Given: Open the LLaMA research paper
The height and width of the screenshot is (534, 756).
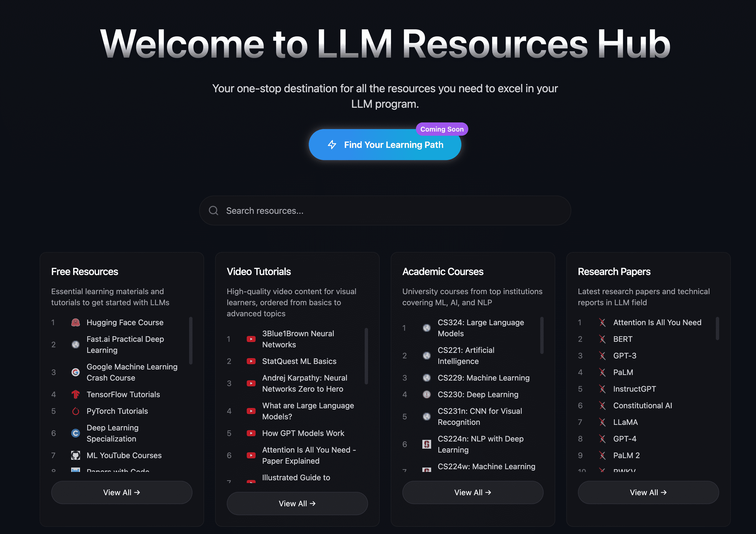Looking at the screenshot, I should click(x=625, y=422).
